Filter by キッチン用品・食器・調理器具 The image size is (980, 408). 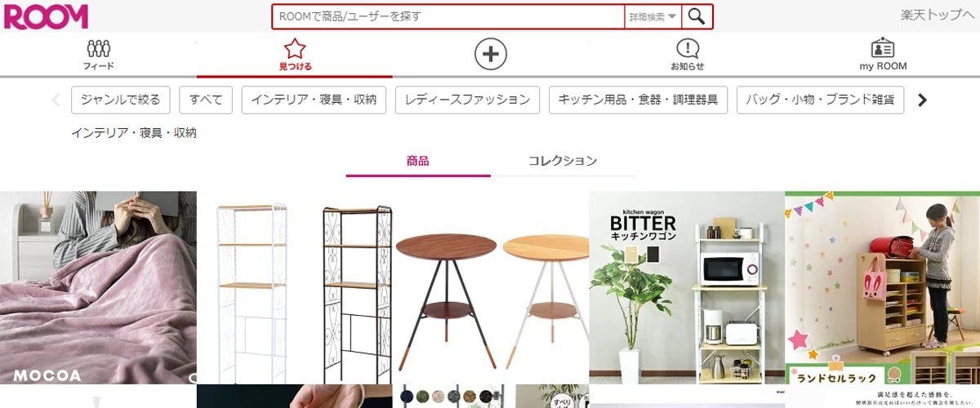click(638, 100)
